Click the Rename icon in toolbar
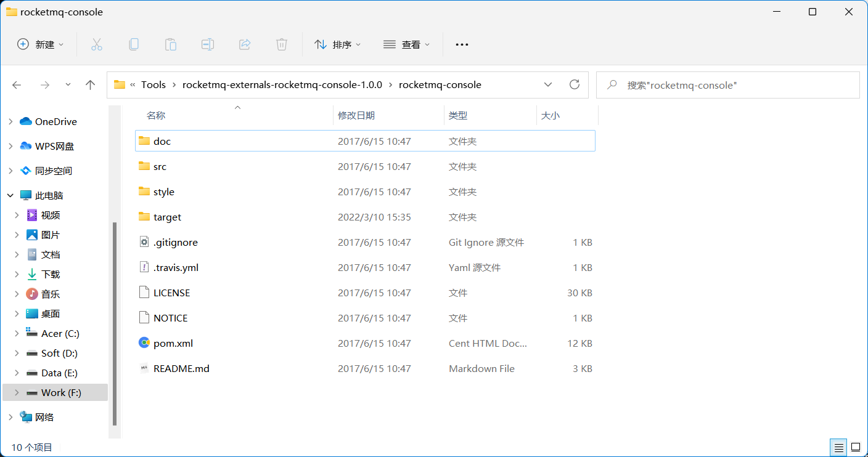868x457 pixels. tap(208, 44)
